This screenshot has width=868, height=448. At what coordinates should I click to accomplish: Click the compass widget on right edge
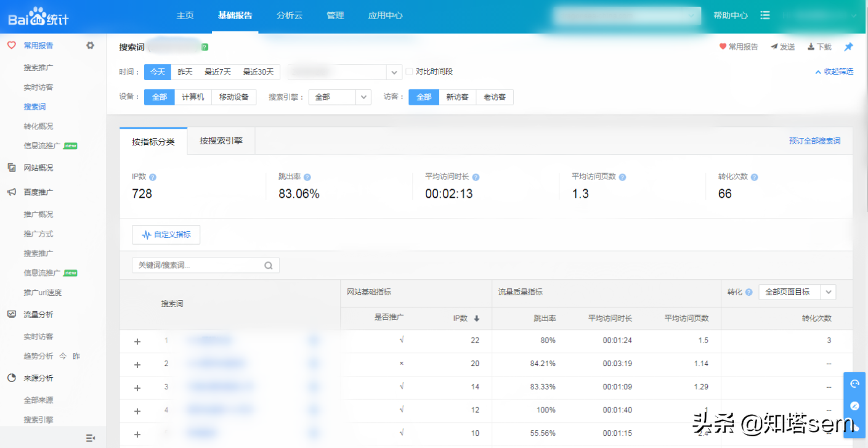(x=854, y=405)
